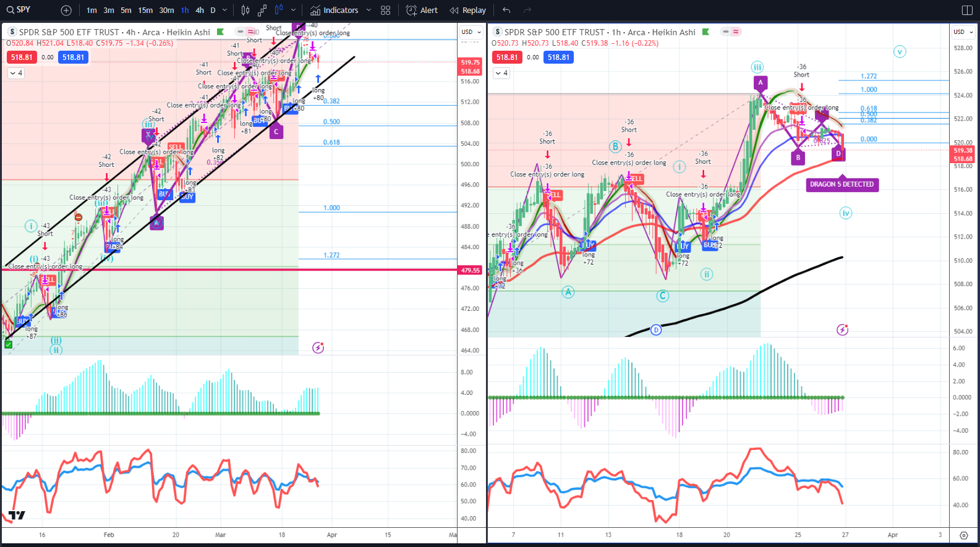Click the 4h chart symbol logo
The image size is (980, 547).
pyautogui.click(x=12, y=32)
